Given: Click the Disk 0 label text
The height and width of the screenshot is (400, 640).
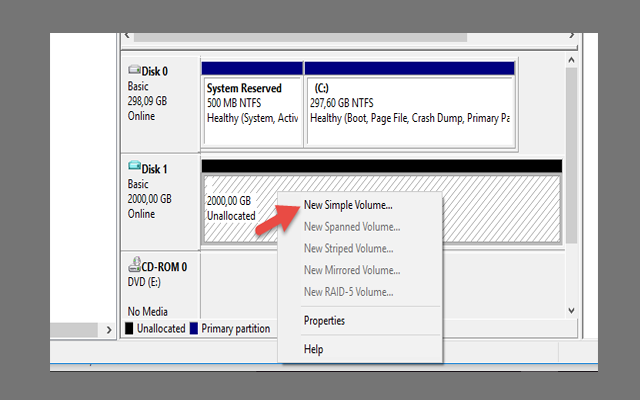Looking at the screenshot, I should pos(155,71).
